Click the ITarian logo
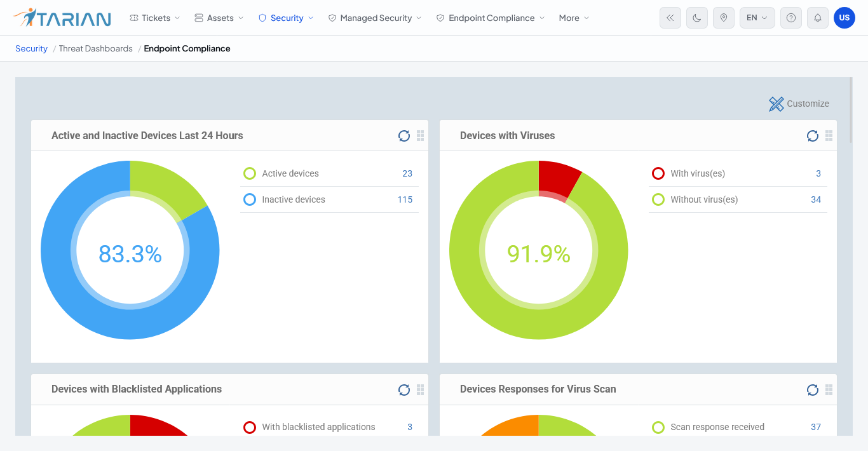 [62, 18]
